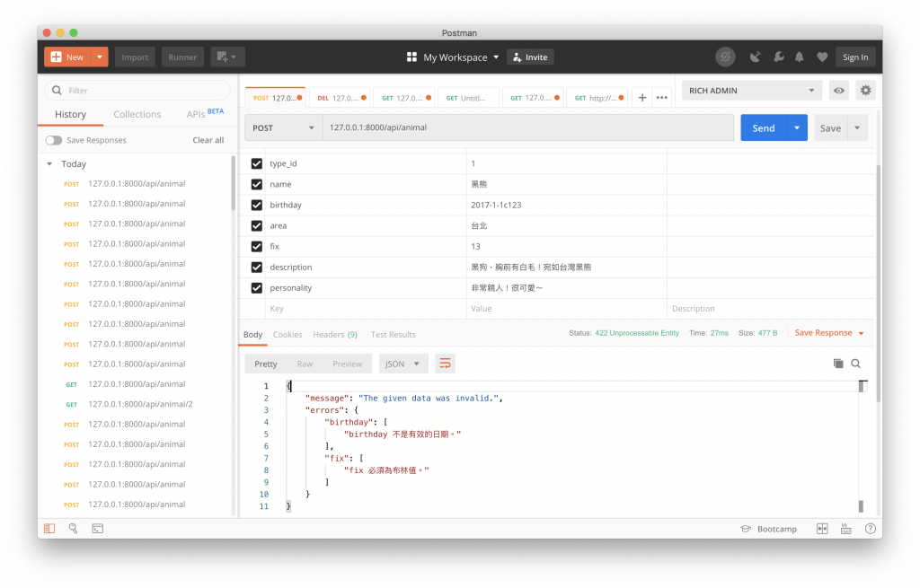
Task: Open the Runner button
Action: [x=182, y=57]
